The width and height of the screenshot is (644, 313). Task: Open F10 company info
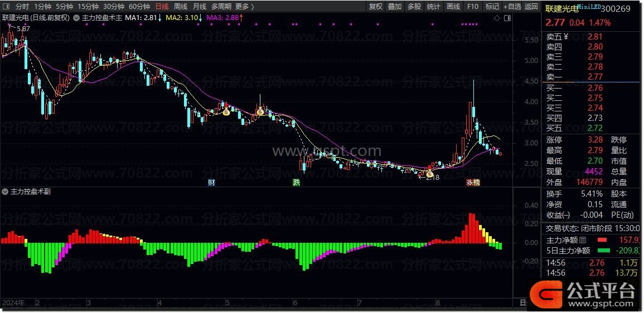point(472,7)
